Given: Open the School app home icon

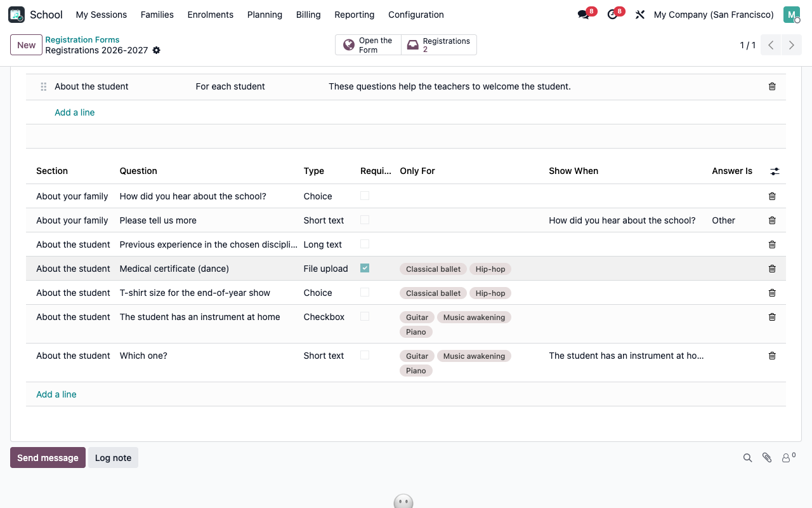Looking at the screenshot, I should pos(16,15).
